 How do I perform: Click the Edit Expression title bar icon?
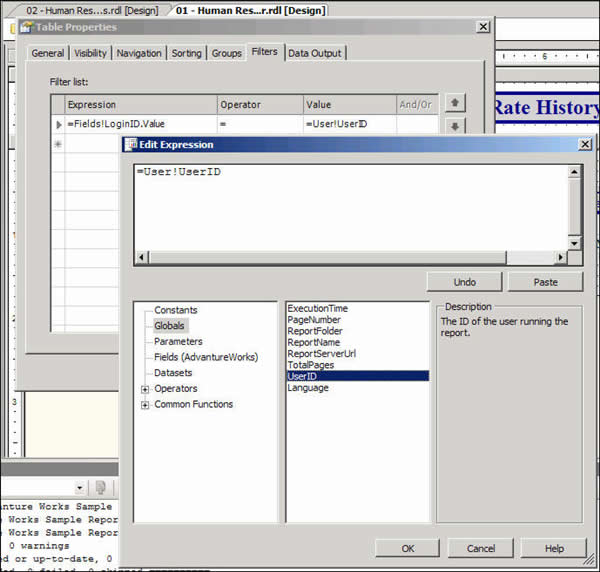(129, 145)
